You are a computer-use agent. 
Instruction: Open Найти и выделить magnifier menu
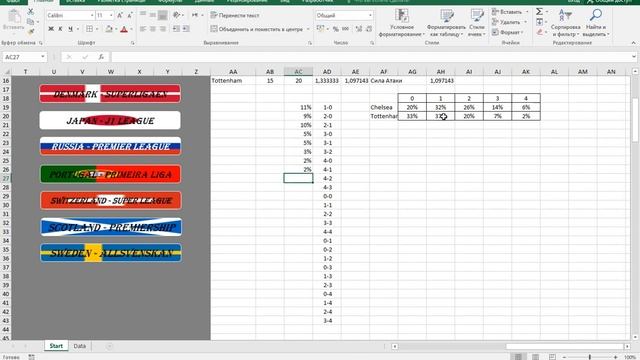[x=596, y=23]
